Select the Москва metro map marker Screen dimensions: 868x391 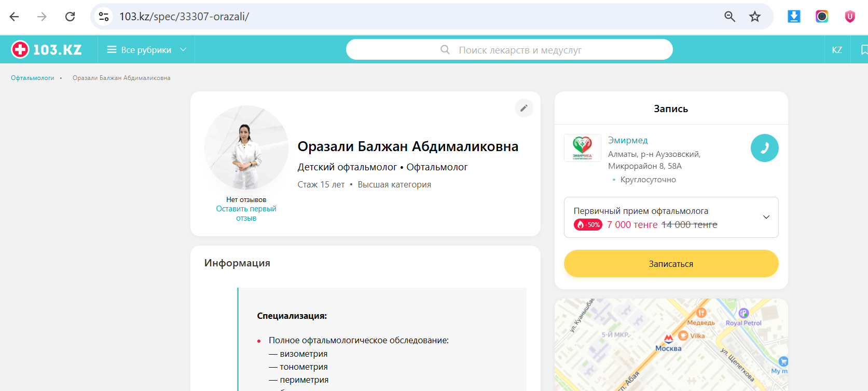click(669, 339)
